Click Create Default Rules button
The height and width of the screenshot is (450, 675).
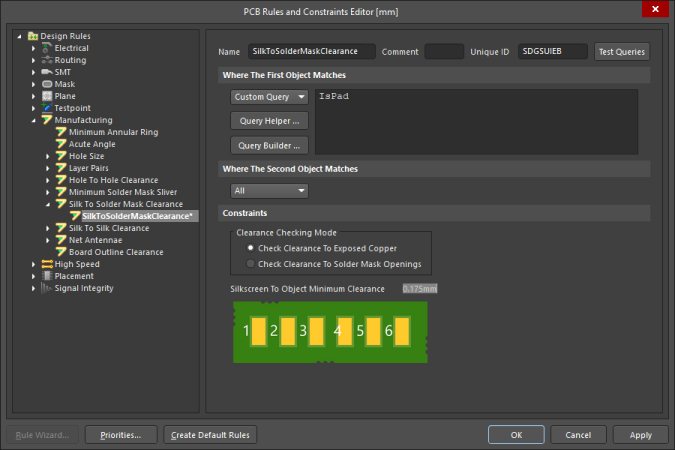click(210, 435)
